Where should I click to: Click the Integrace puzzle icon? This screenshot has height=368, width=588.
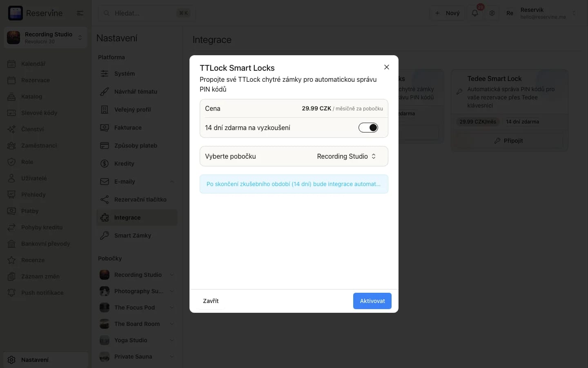tap(105, 218)
